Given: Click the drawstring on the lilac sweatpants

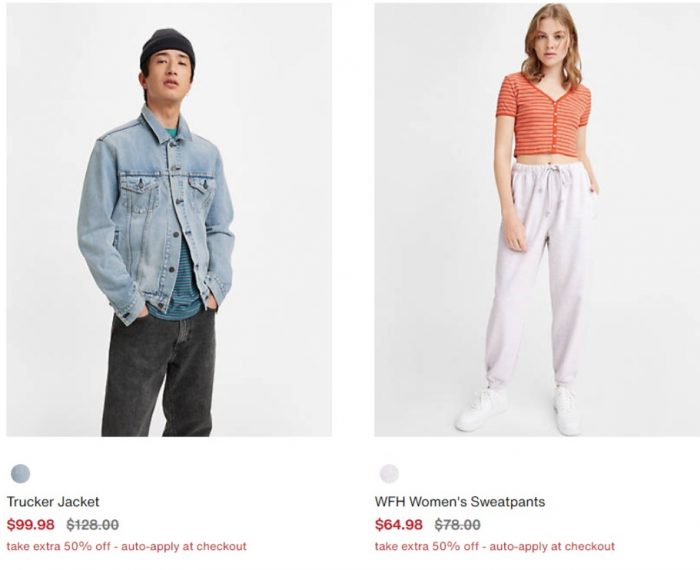Looking at the screenshot, I should coord(552,176).
